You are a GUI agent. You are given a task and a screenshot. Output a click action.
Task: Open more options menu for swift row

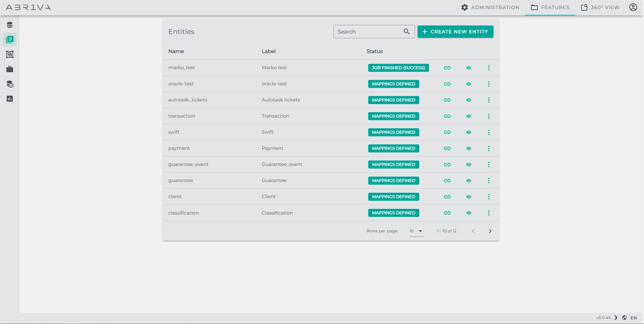pos(489,132)
